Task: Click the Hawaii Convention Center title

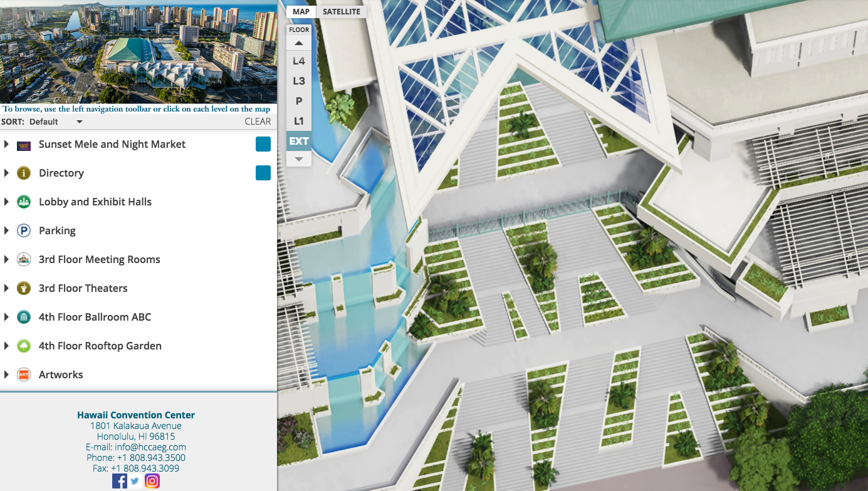Action: click(x=136, y=415)
